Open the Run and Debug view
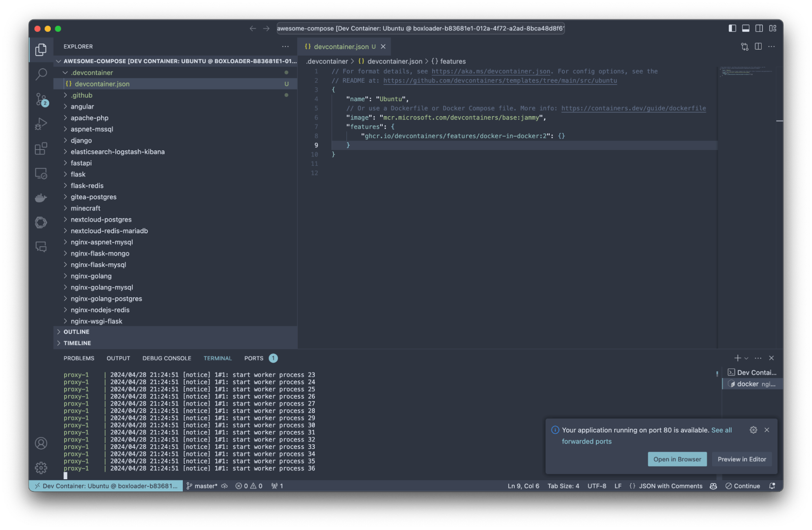 (x=41, y=124)
